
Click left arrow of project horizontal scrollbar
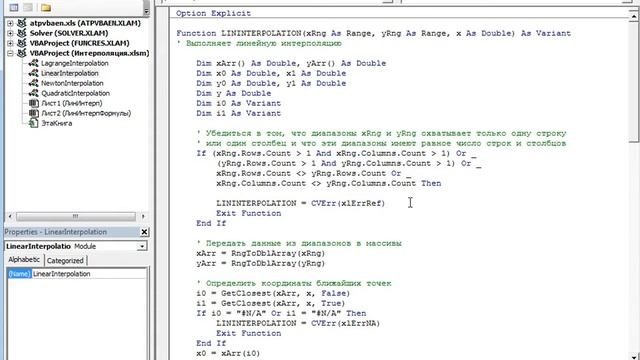[10, 216]
